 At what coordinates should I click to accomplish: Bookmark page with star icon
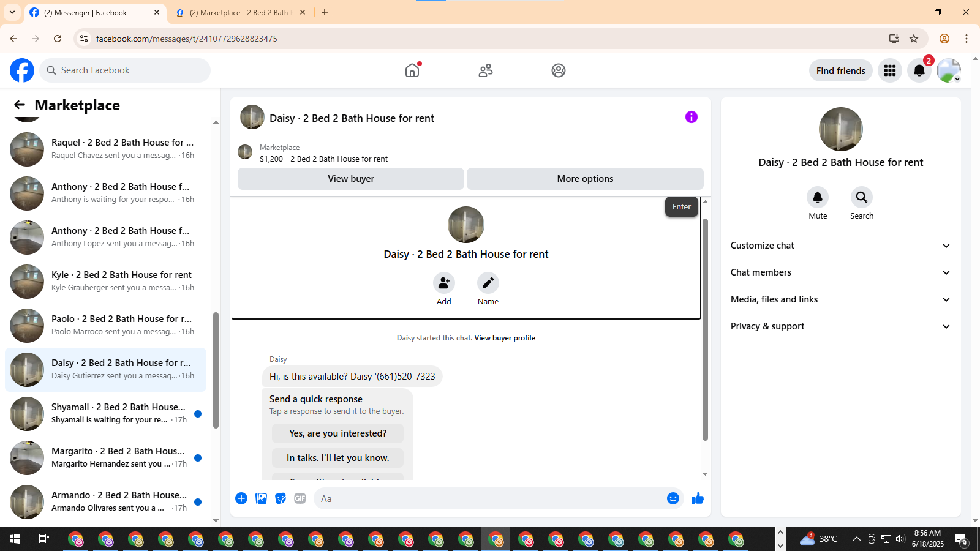(914, 39)
